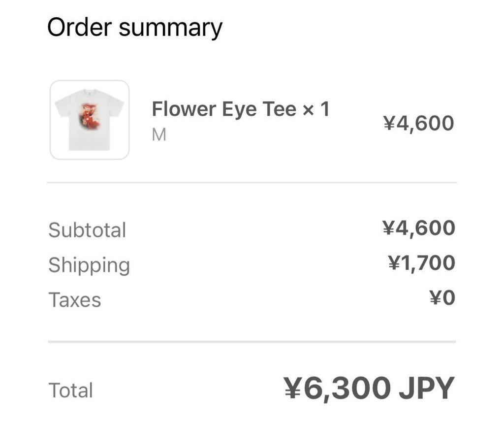504x423 pixels.
Task: Select the Subtotal amount ¥4,600
Action: (418, 228)
